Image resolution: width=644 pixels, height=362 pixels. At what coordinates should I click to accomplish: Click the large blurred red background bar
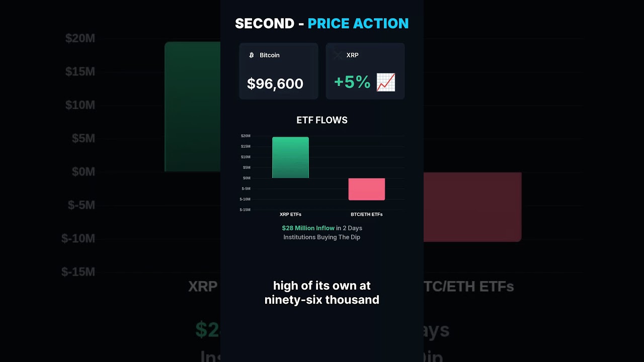click(x=472, y=207)
